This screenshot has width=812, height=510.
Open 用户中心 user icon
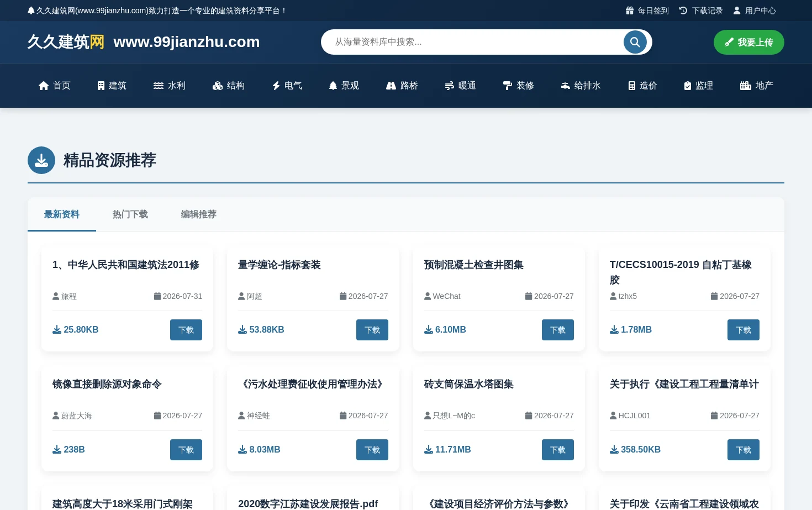737,10
